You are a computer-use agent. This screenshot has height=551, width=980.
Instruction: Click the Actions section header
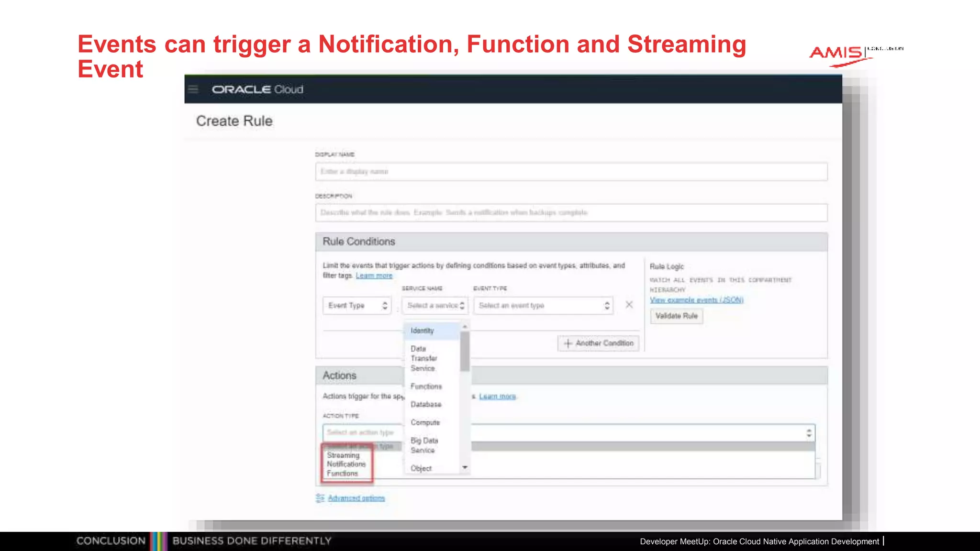pos(571,376)
